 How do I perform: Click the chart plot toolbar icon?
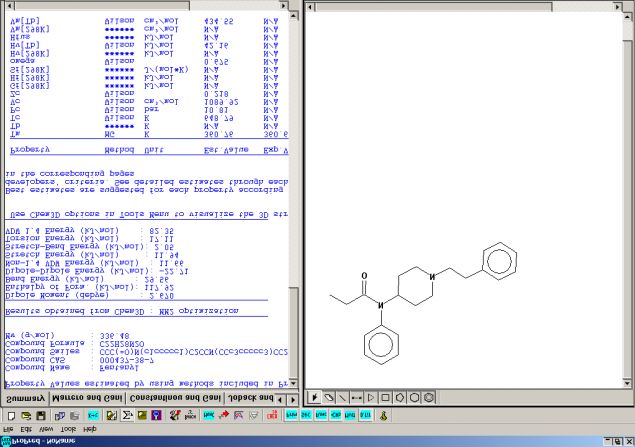(239, 415)
